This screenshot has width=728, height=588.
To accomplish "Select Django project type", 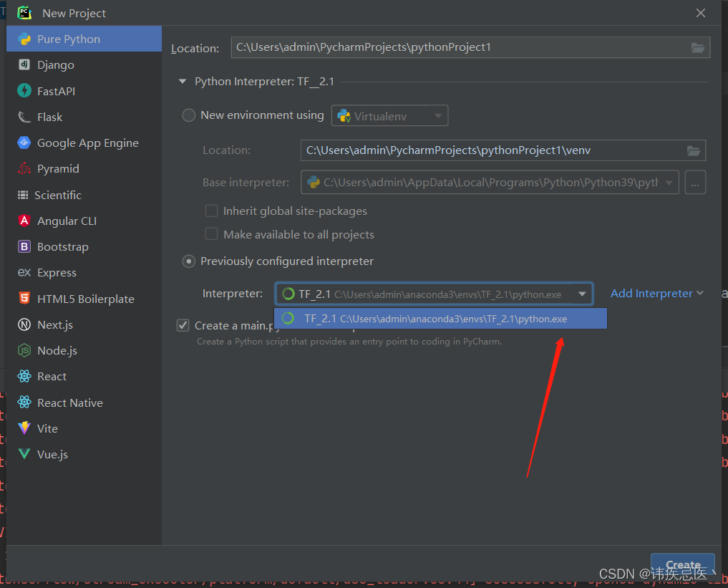I will point(84,65).
